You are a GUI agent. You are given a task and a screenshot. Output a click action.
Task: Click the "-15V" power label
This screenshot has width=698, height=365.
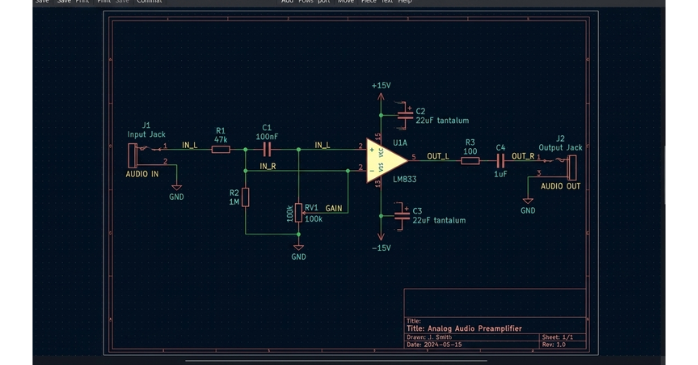click(x=381, y=248)
